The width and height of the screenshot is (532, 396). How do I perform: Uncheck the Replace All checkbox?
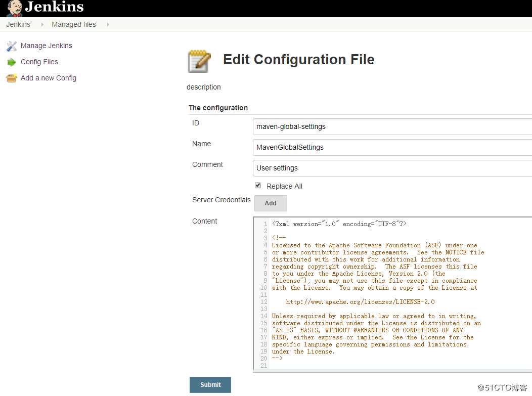tap(258, 186)
